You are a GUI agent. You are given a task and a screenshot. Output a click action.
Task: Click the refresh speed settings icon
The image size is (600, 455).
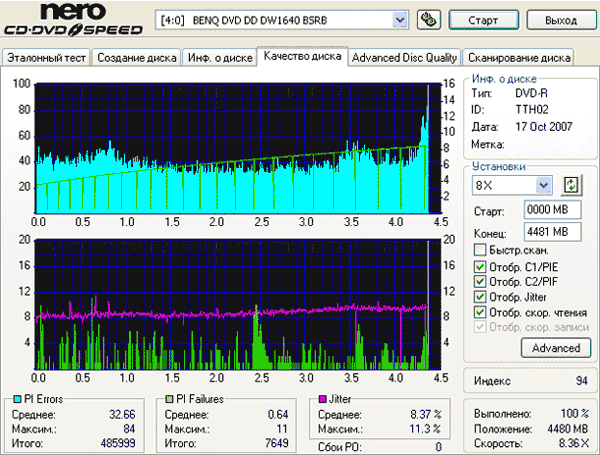point(571,185)
